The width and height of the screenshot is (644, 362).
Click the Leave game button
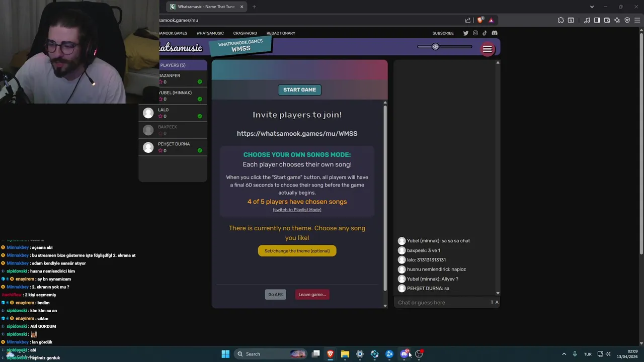click(x=312, y=295)
